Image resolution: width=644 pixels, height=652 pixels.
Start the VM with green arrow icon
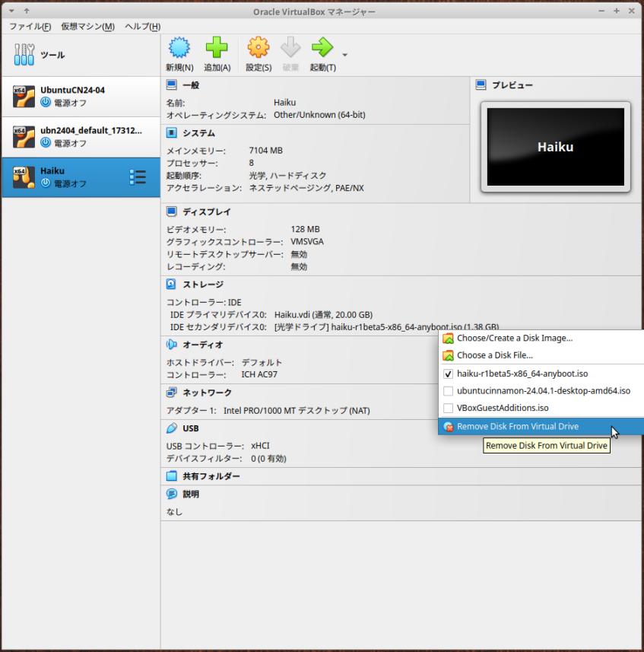coord(322,47)
